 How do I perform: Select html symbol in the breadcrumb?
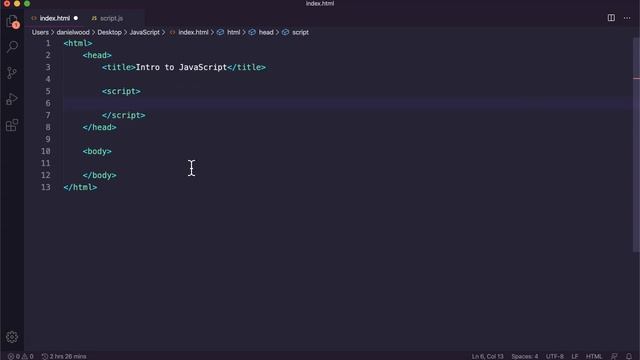click(233, 32)
